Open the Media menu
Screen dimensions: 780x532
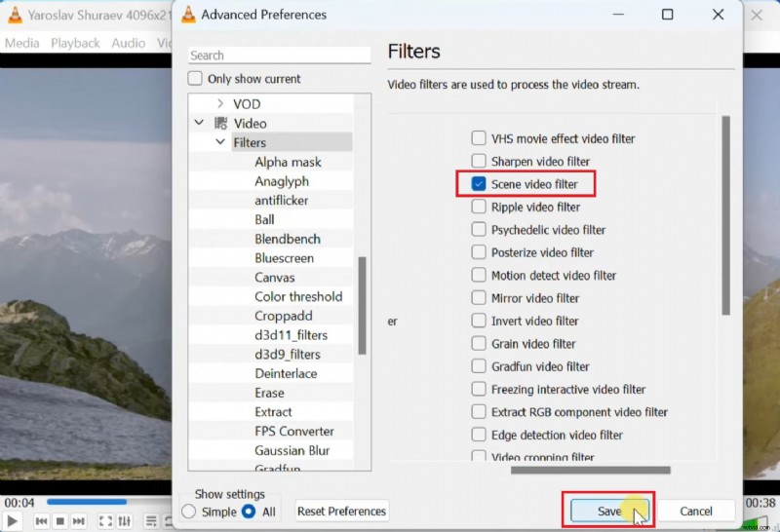pyautogui.click(x=22, y=43)
